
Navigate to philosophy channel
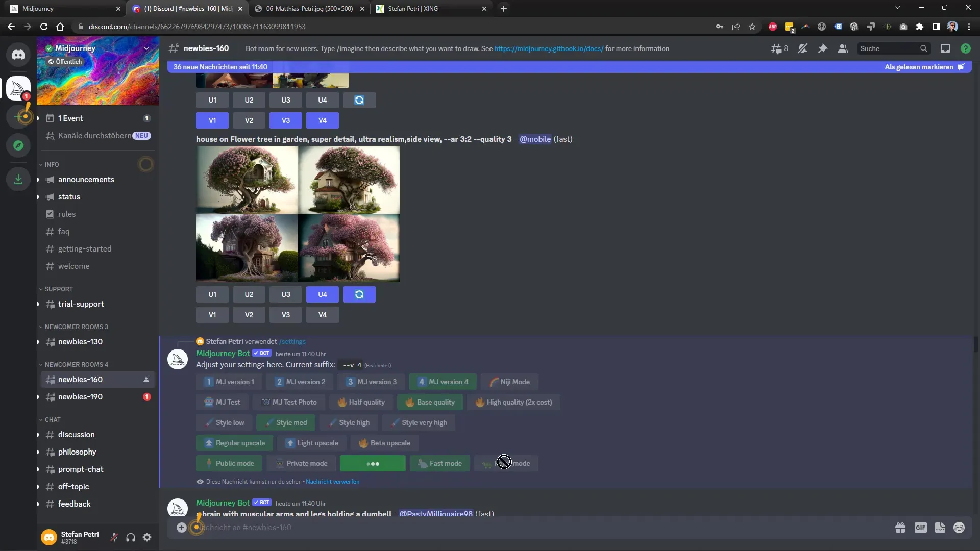78,452
